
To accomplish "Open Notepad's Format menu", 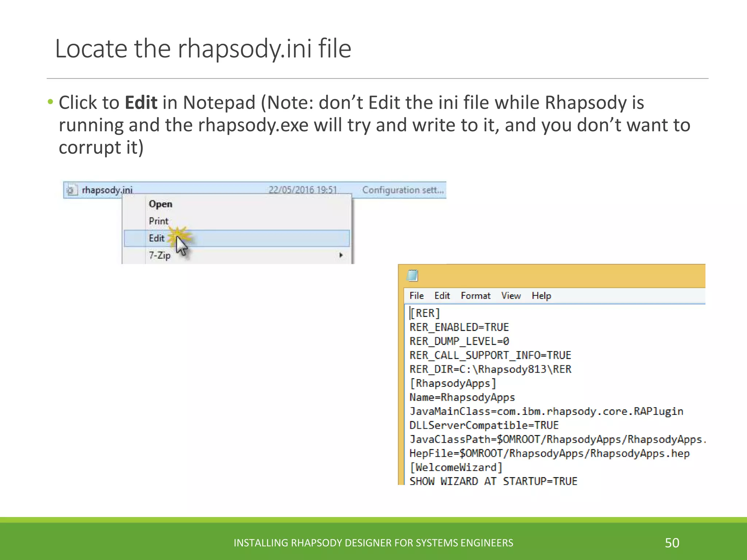I will pyautogui.click(x=476, y=296).
